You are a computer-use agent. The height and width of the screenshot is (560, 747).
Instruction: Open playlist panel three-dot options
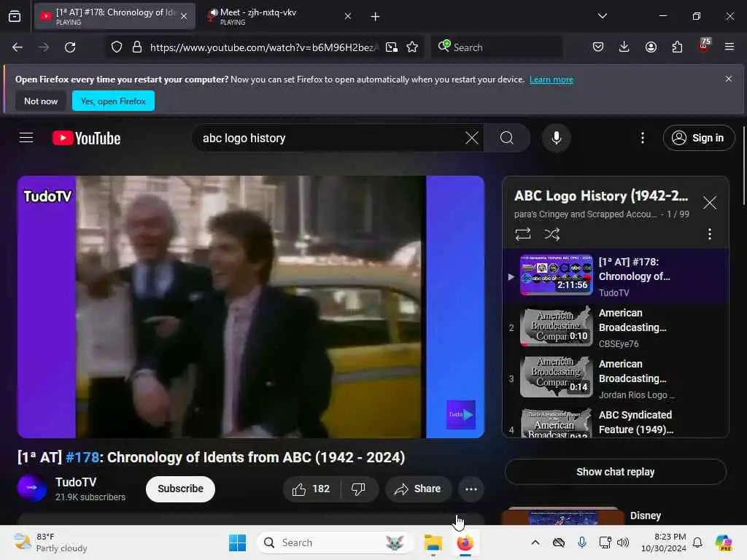point(709,234)
